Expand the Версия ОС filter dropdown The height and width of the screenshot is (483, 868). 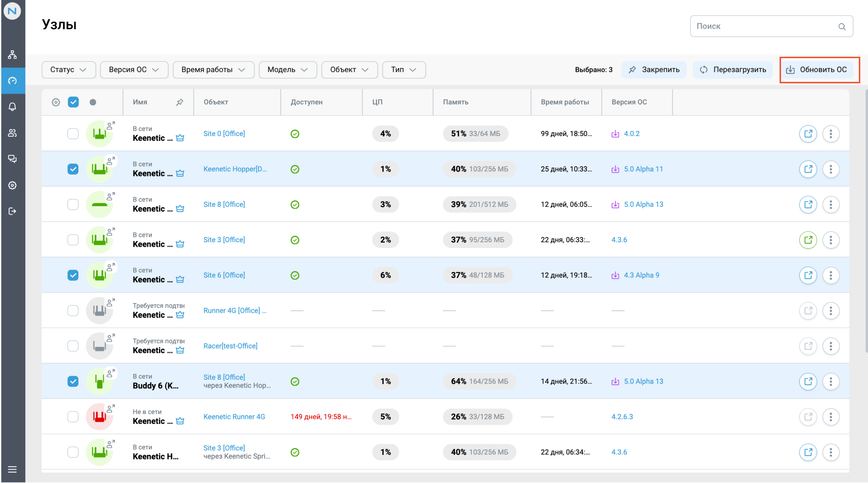[134, 69]
